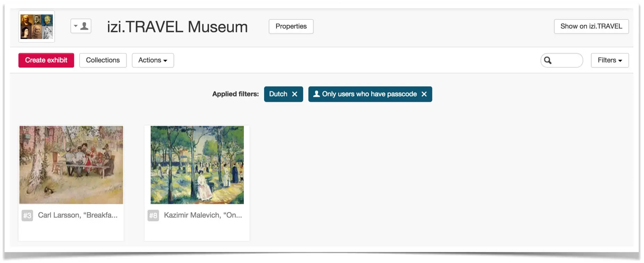Remove the Dutch filter via its X
This screenshot has width=644, height=263.
295,94
